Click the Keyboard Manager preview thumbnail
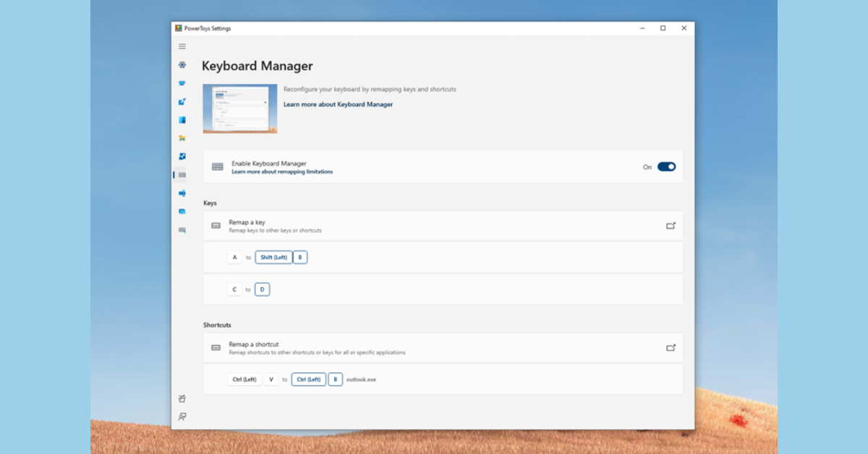This screenshot has width=868, height=454. (x=240, y=109)
